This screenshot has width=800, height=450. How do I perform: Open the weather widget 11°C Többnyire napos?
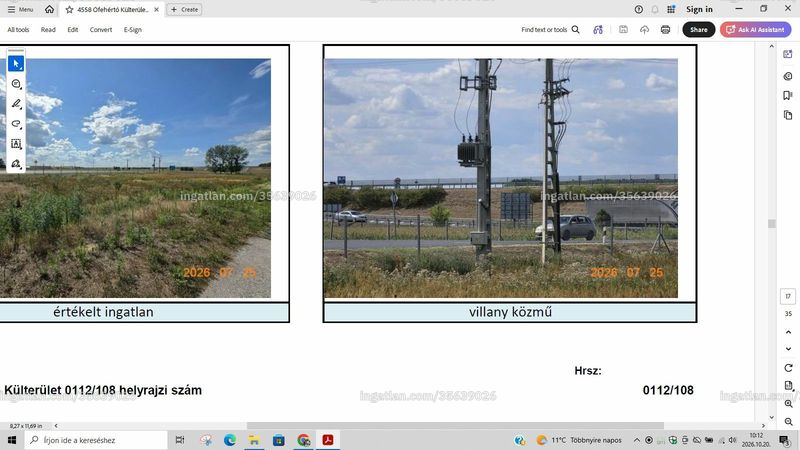[x=579, y=440]
